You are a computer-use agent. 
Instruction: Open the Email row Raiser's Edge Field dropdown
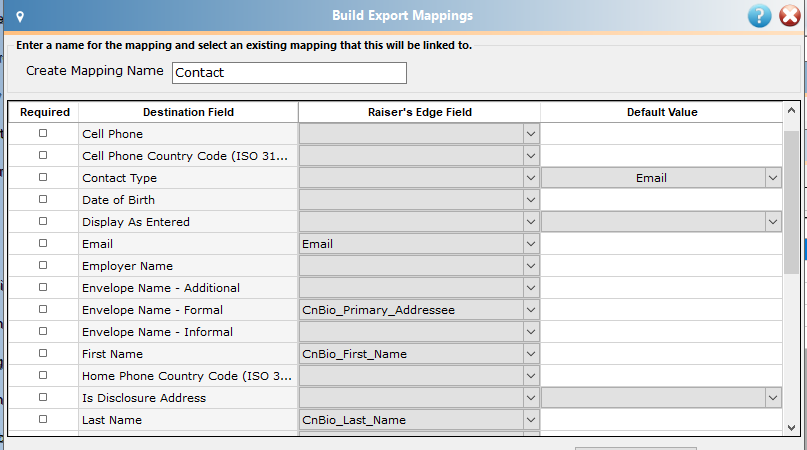(531, 244)
